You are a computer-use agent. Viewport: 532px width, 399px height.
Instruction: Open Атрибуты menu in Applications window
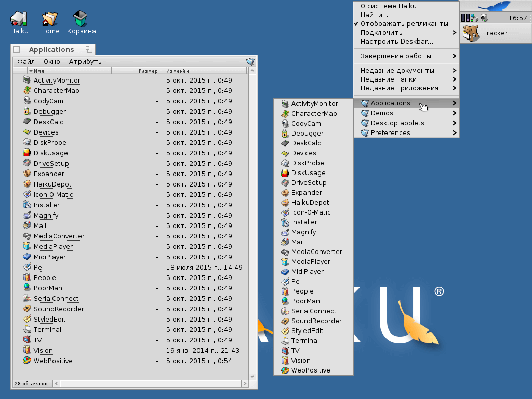(86, 62)
